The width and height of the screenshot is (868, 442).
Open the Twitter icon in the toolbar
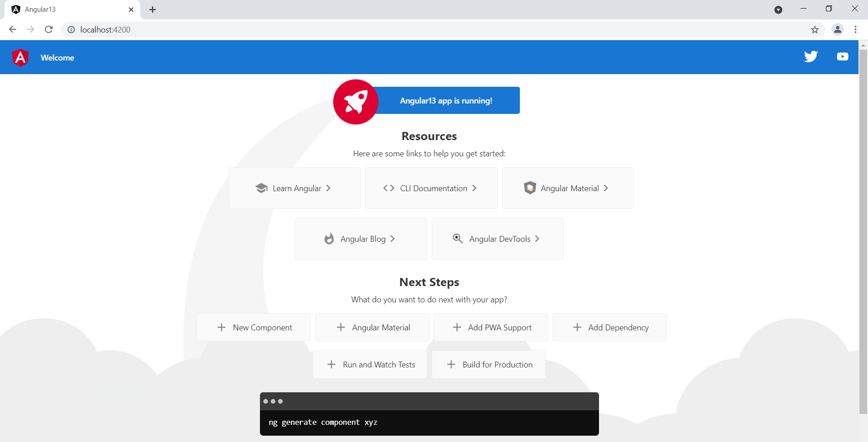click(x=811, y=56)
